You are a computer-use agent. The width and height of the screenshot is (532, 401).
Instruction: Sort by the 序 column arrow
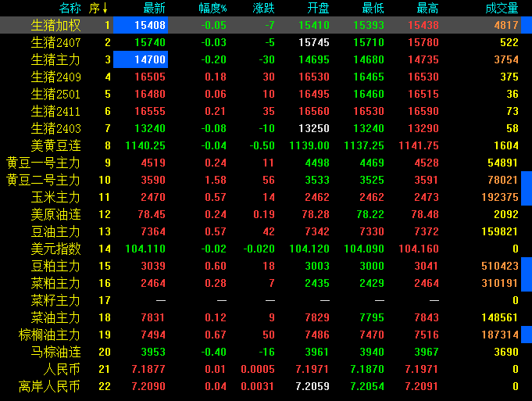click(105, 8)
